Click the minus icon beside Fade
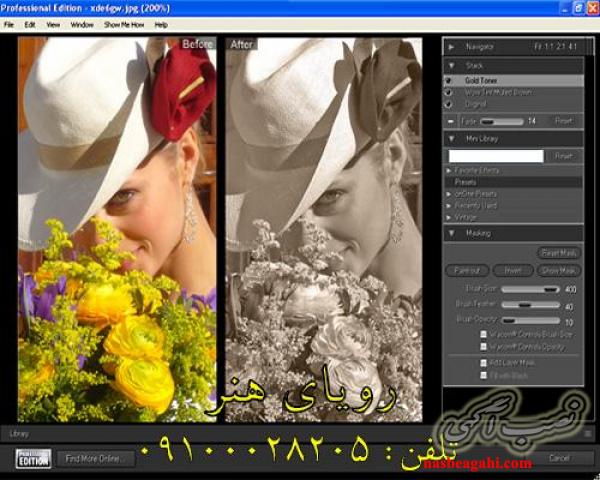 pos(451,120)
